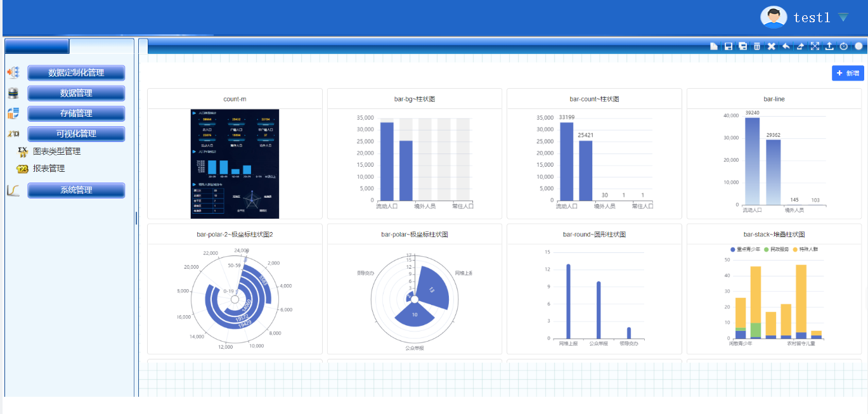Viewport: 868px width, 414px height.
Task: Click the save-all double floppy icon
Action: pos(742,46)
